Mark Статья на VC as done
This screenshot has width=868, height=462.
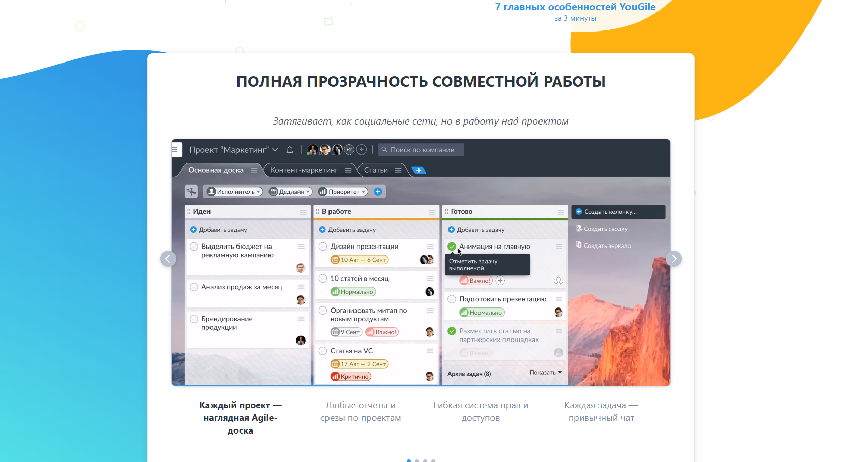323,351
